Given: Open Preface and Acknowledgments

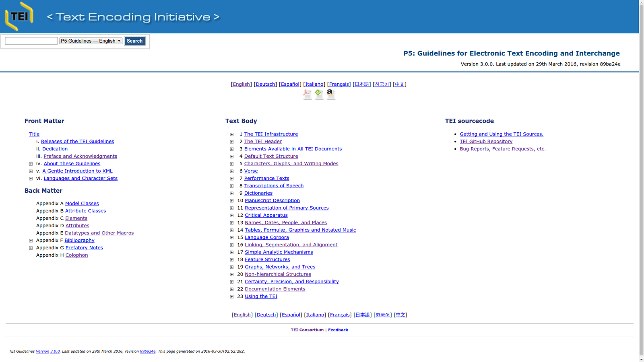Looking at the screenshot, I should [x=80, y=156].
